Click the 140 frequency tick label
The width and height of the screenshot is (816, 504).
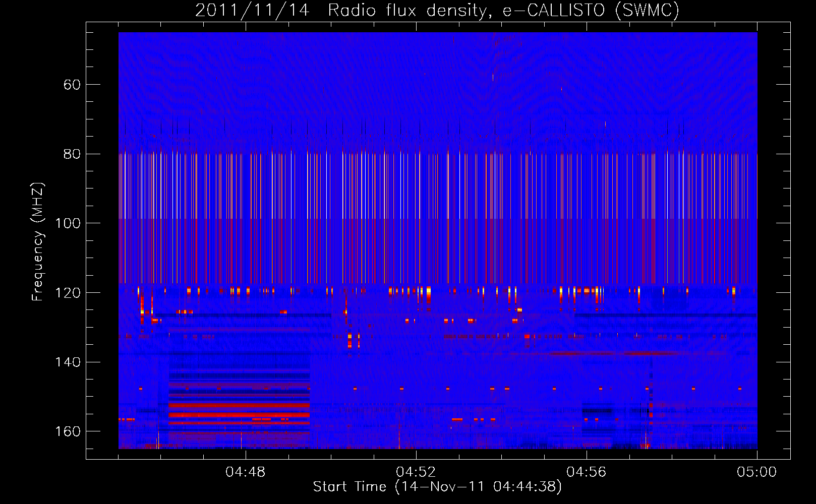click(68, 362)
